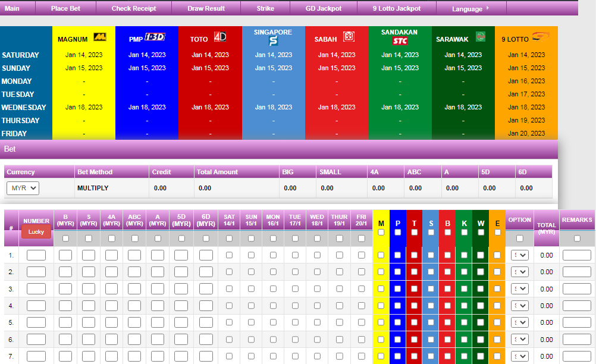The image size is (596, 364).
Task: Click the 9 Lotto swirl logo
Action: (x=541, y=37)
